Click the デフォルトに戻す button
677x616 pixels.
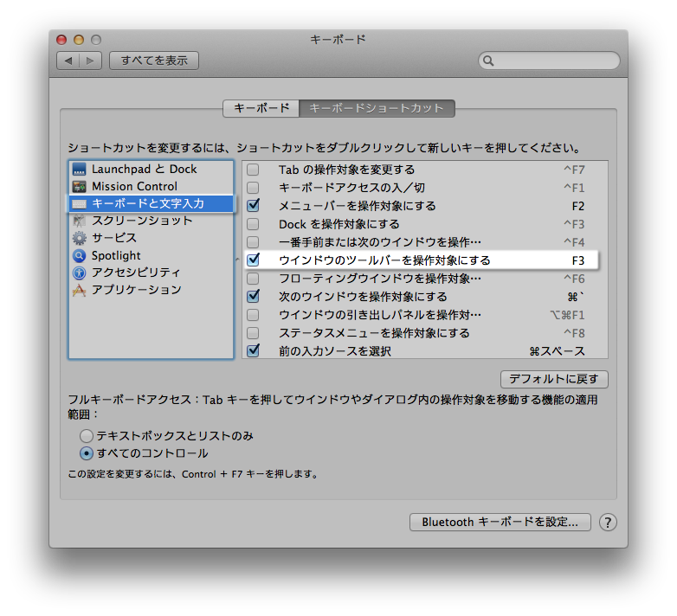[x=554, y=379]
